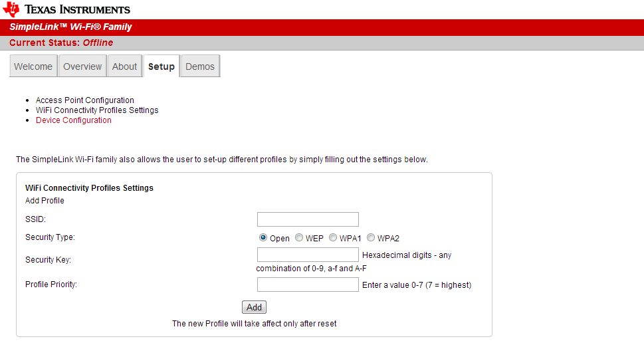Select the Open security type
The height and width of the screenshot is (351, 644).
click(x=263, y=237)
